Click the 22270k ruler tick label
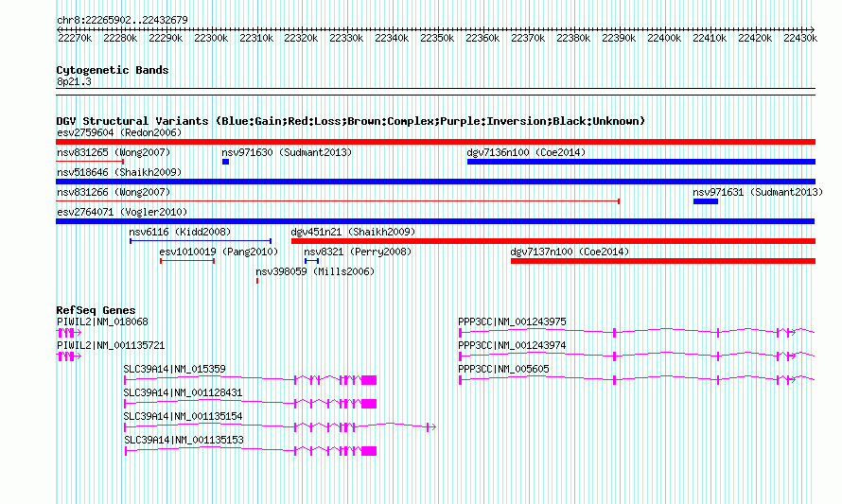 coord(75,38)
